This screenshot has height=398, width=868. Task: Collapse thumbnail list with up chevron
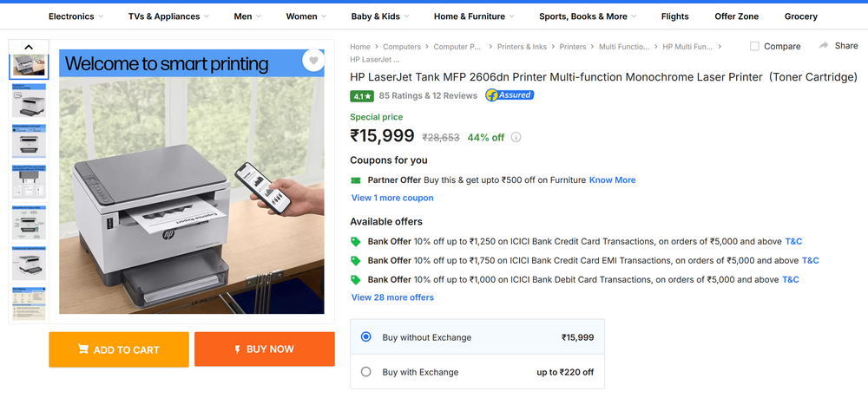pos(29,47)
